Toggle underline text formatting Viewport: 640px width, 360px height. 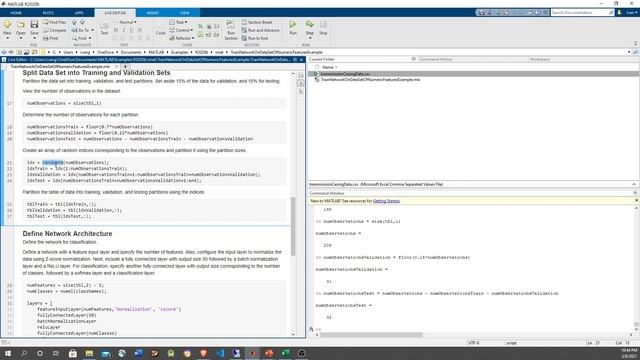[131, 30]
